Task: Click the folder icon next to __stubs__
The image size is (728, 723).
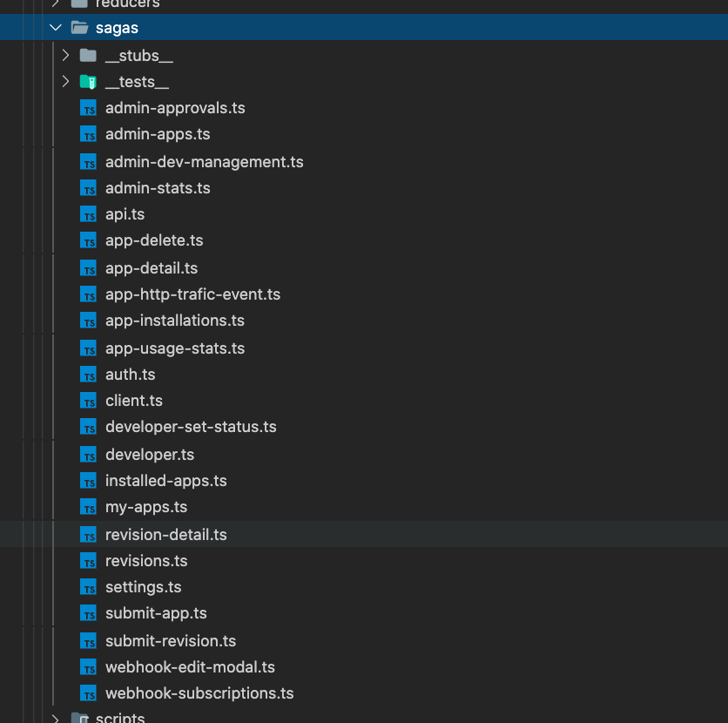Action: 88,55
